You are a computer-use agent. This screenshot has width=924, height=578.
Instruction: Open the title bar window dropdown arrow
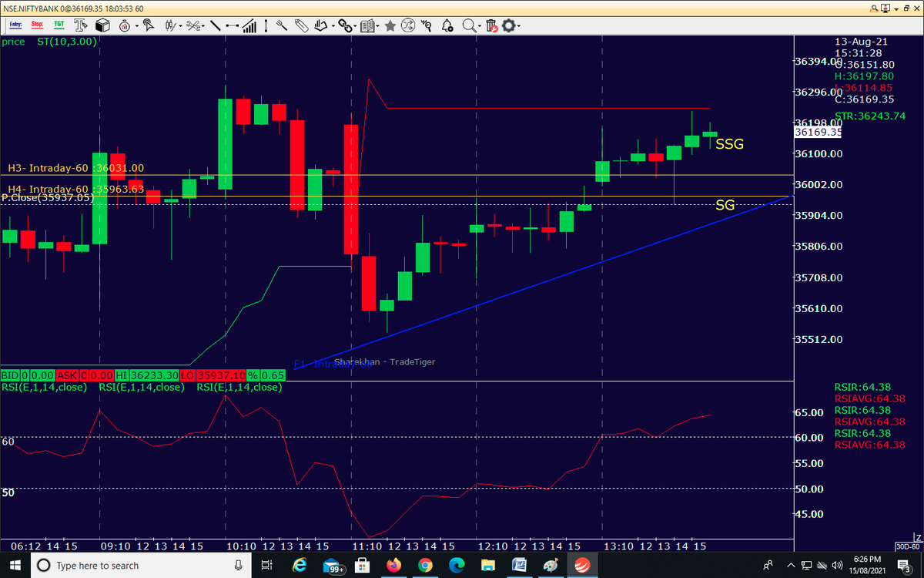[x=896, y=8]
